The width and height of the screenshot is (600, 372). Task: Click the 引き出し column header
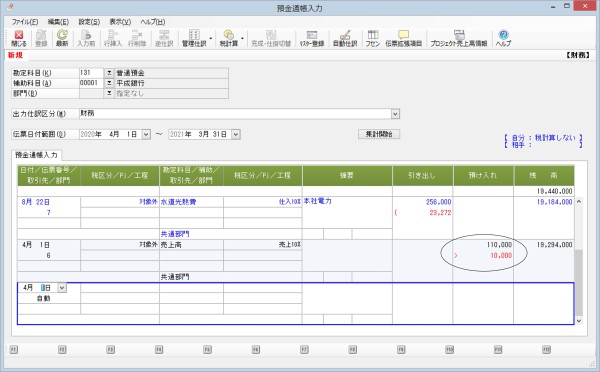tap(423, 176)
